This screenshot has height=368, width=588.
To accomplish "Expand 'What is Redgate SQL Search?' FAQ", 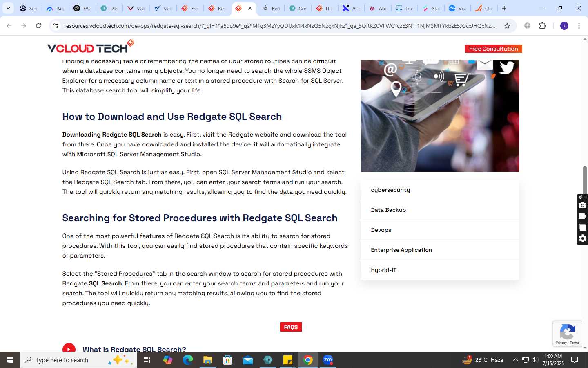I will click(x=134, y=349).
